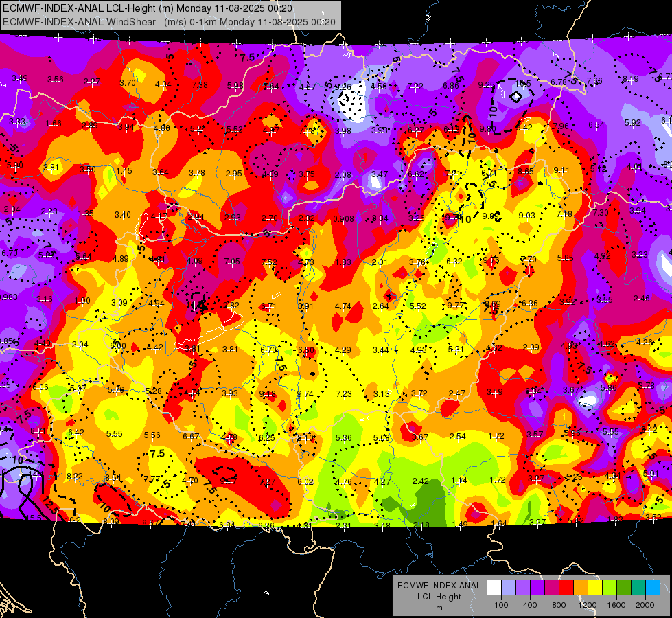Click the yellow legend swatch
The height and width of the screenshot is (618, 672).
(595, 588)
